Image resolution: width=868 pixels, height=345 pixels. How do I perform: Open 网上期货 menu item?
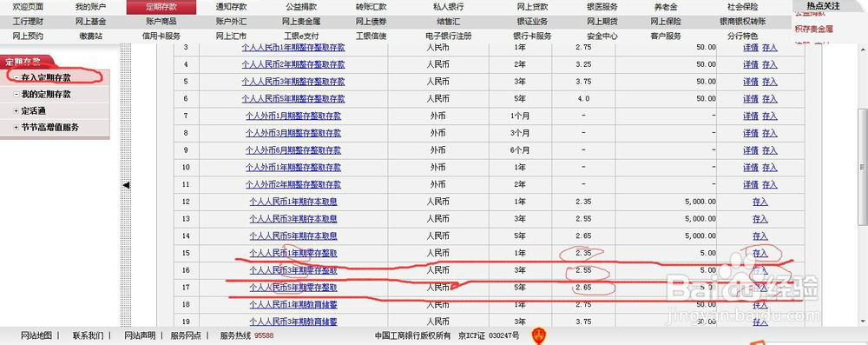[x=602, y=22]
